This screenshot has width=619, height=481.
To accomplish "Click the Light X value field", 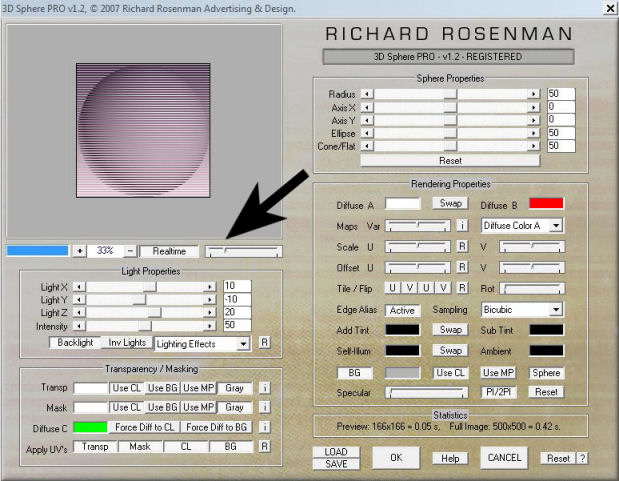I will 237,286.
